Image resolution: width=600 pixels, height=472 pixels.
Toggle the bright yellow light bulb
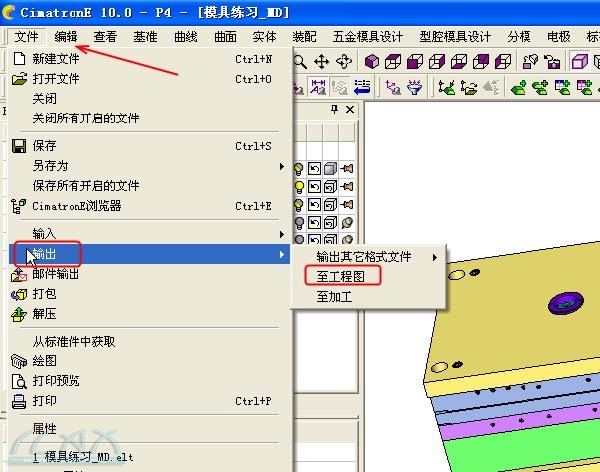pyautogui.click(x=299, y=187)
